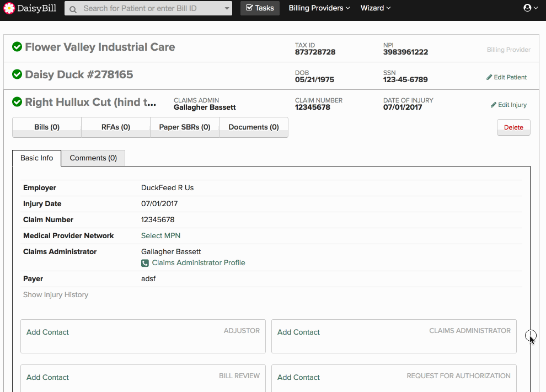
Task: Click the Billing Provider label
Action: tap(508, 50)
